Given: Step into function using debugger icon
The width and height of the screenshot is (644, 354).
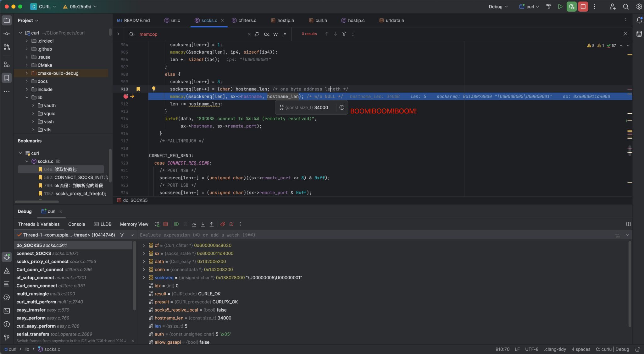Looking at the screenshot, I should pos(203,224).
